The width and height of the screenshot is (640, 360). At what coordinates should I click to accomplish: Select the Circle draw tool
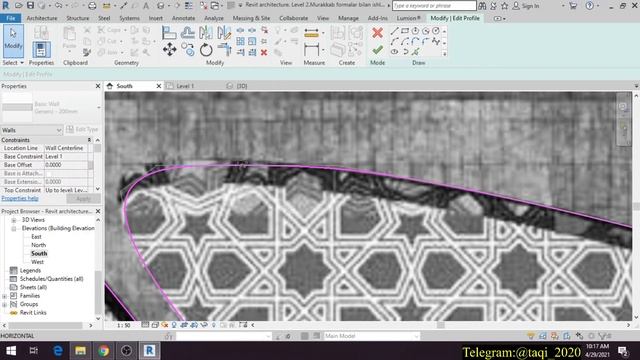(x=436, y=31)
